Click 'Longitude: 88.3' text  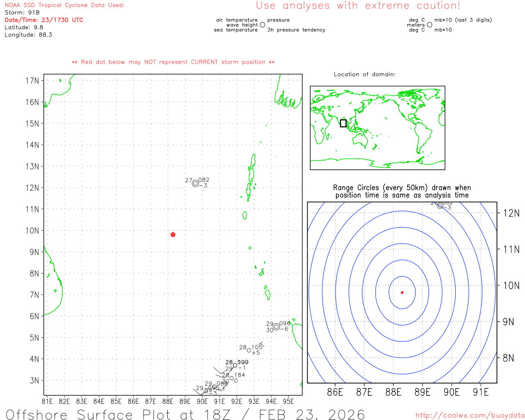[x=28, y=35]
